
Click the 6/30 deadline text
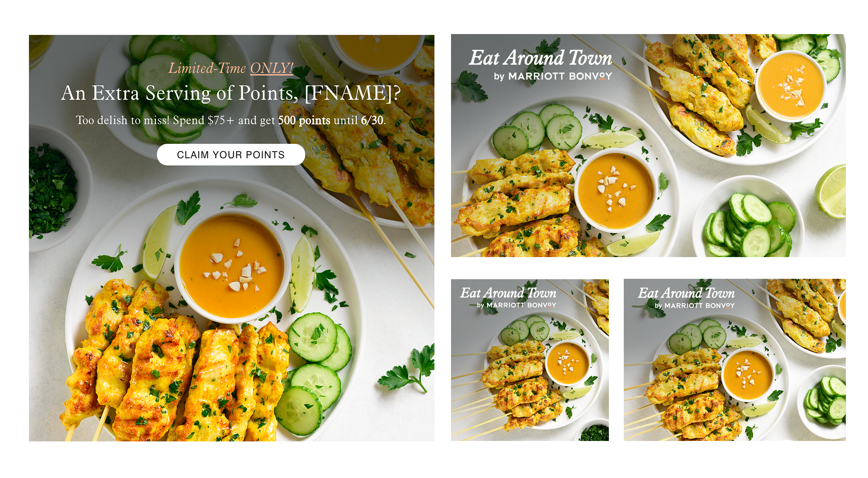(372, 120)
